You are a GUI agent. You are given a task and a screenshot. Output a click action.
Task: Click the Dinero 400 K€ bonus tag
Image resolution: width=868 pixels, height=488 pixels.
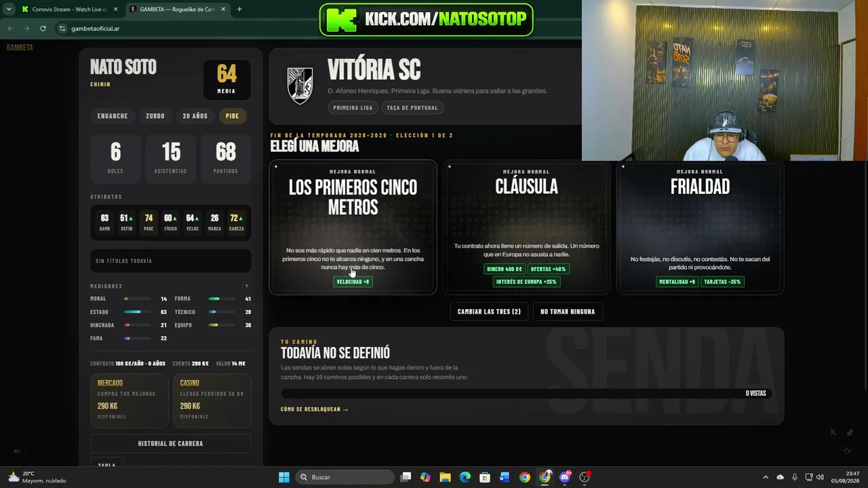(505, 269)
